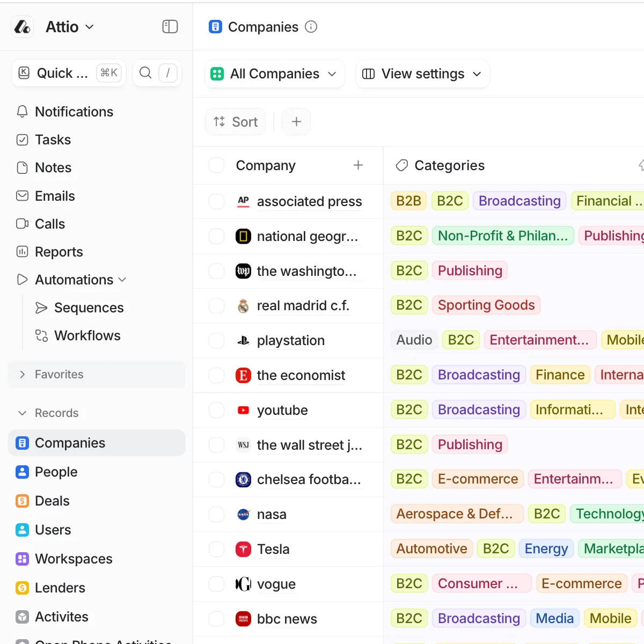Click the Categories tag icon

(x=401, y=165)
